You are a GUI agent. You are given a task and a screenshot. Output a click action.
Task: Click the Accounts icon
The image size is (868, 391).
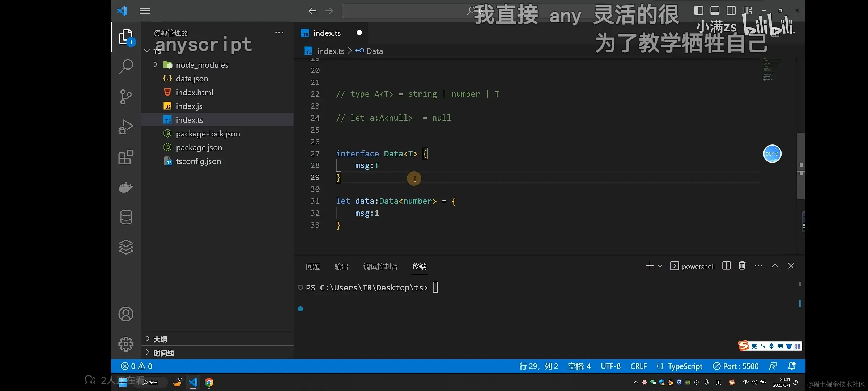[x=126, y=314]
